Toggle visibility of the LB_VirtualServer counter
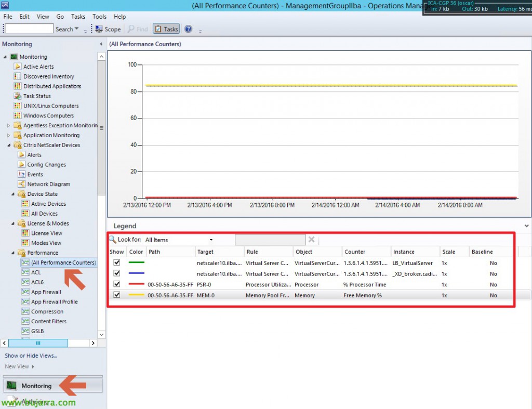Screen dimensions: 532x409 tap(116, 263)
